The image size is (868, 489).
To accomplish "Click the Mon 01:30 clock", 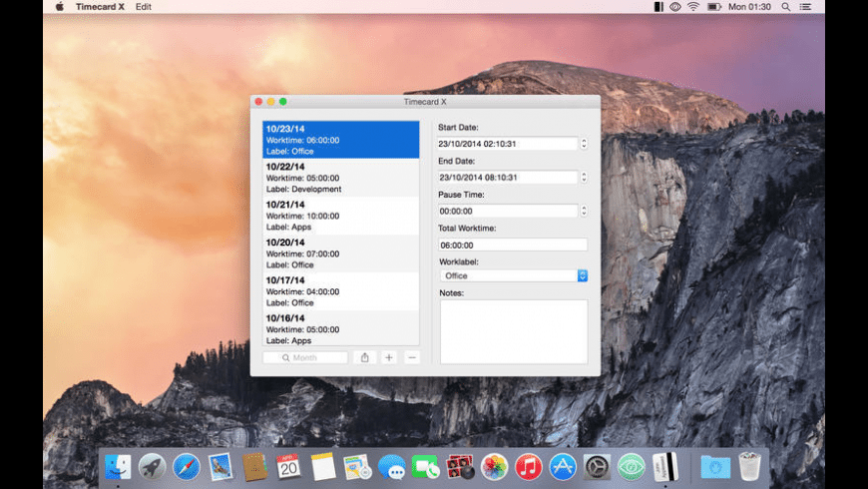I will (x=749, y=7).
